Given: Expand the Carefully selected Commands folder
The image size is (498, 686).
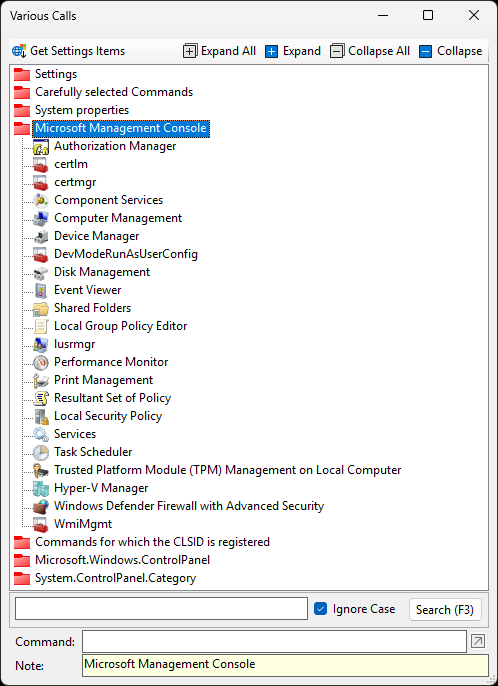Looking at the screenshot, I should click(22, 92).
